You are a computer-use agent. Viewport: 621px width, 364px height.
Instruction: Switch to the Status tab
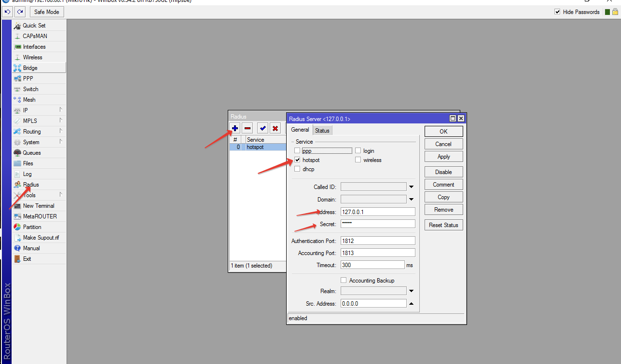(322, 130)
